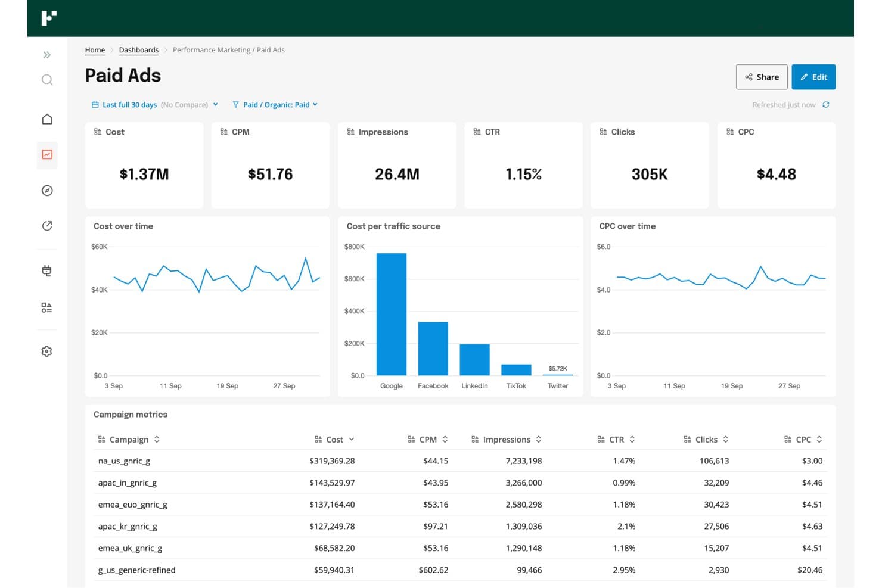Select the na_us_gnric_g campaign name
This screenshot has height=588, width=882.
click(x=124, y=461)
